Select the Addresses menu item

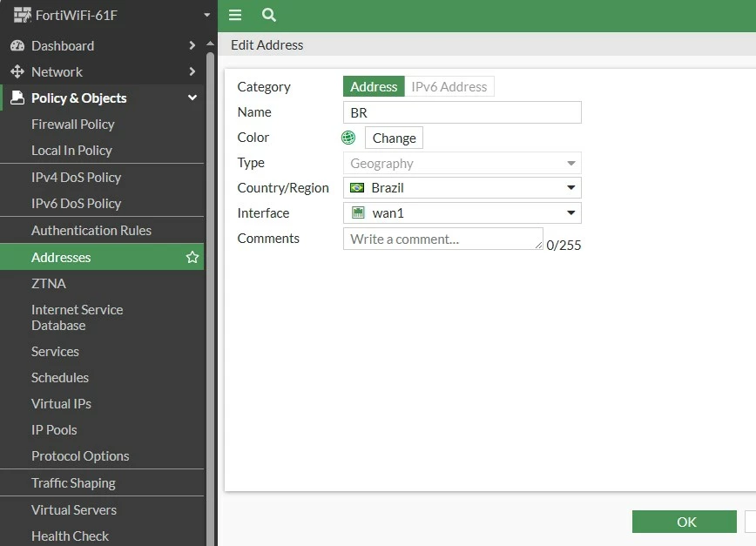point(102,258)
